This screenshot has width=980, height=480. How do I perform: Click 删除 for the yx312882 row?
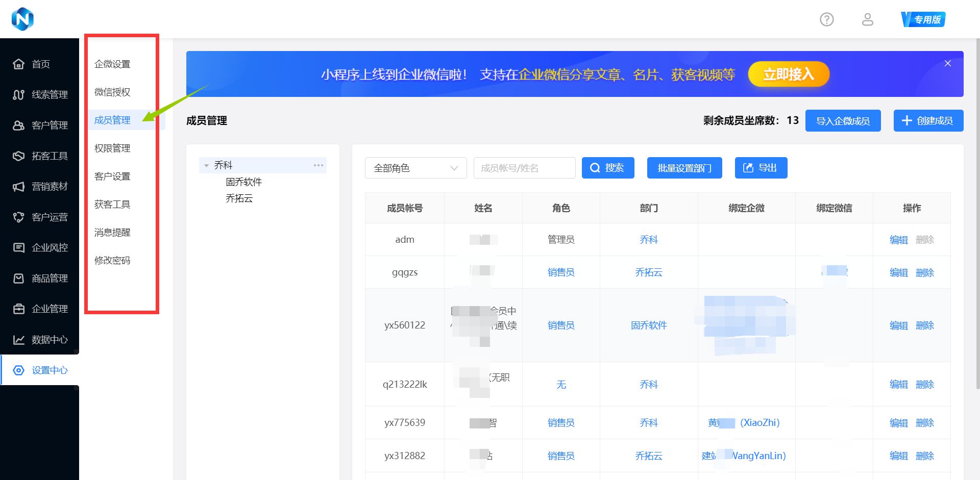click(924, 456)
